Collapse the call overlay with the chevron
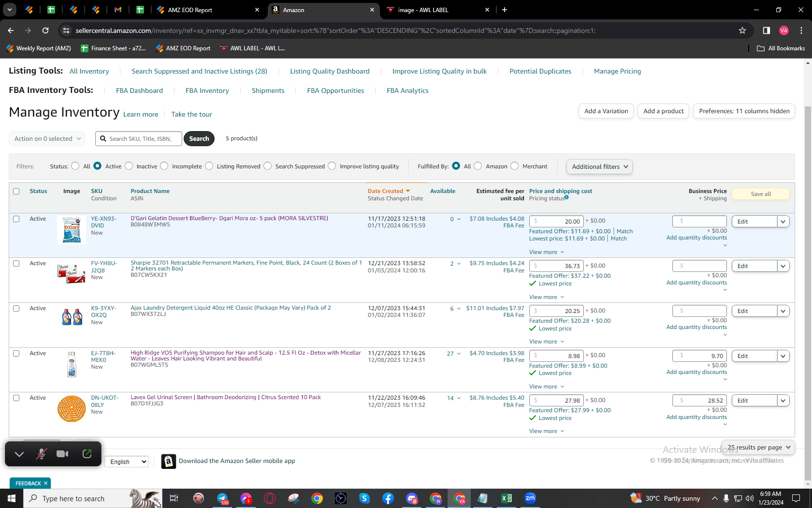The image size is (812, 508). coord(19,454)
